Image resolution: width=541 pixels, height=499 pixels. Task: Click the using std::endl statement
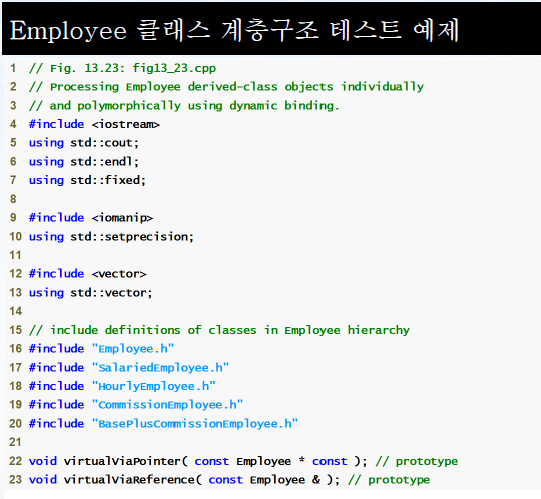84,162
